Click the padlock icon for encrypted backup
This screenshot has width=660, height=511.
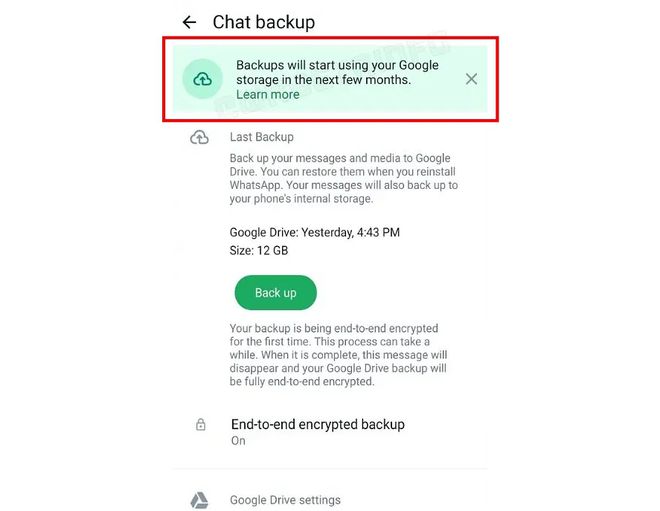click(201, 424)
